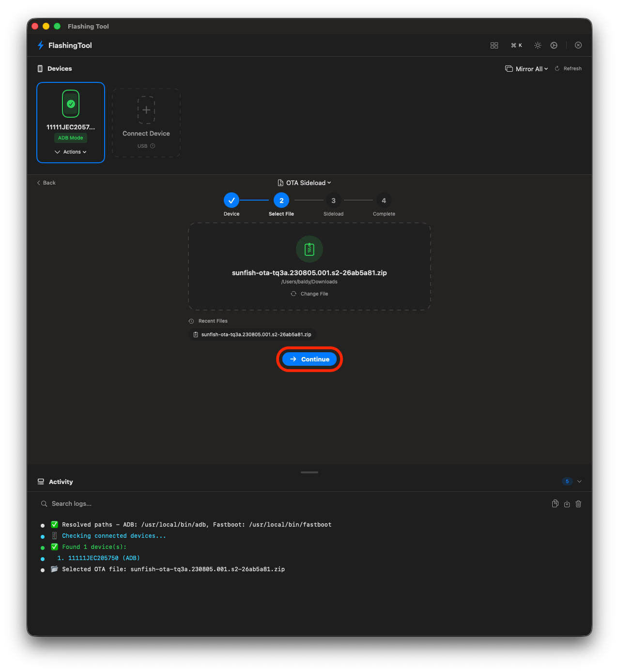Expand the Mirror All dropdown
Viewport: 619px width, 672px height.
tap(526, 69)
